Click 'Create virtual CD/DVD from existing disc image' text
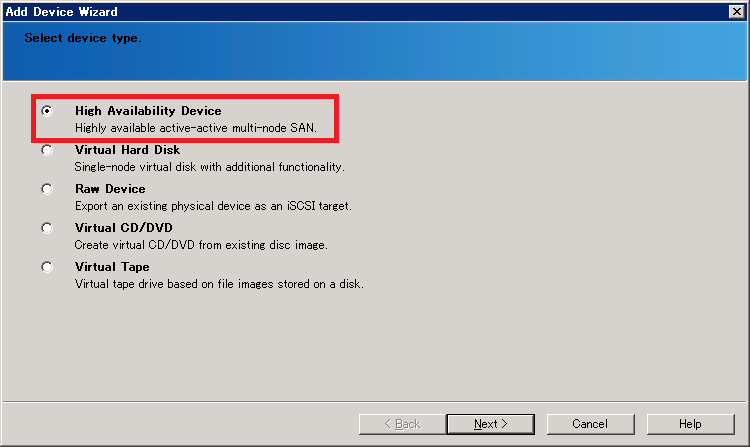 click(201, 245)
